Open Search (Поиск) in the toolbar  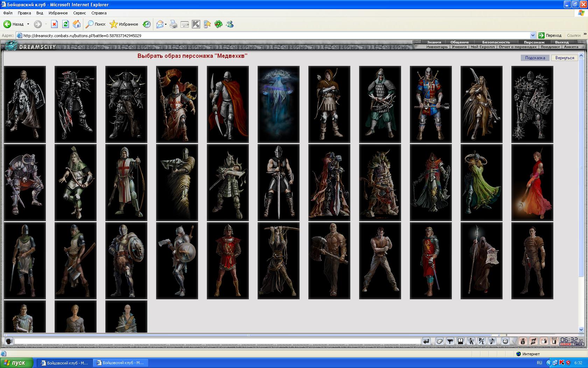(96, 24)
